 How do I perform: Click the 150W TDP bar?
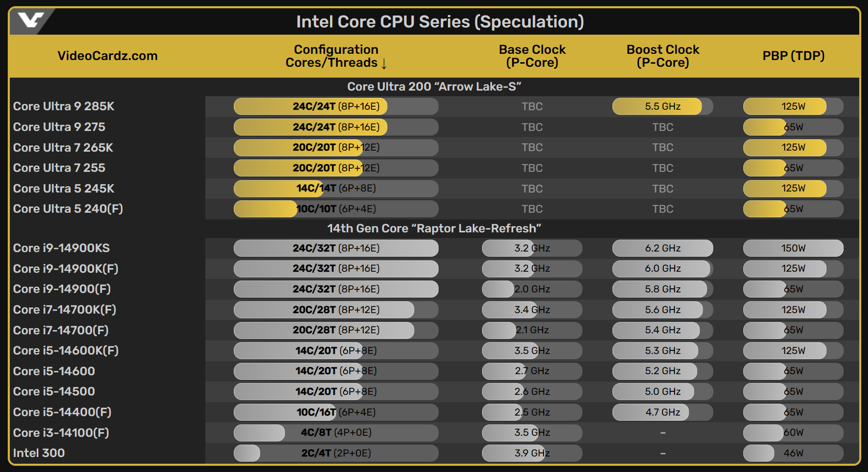tap(794, 248)
